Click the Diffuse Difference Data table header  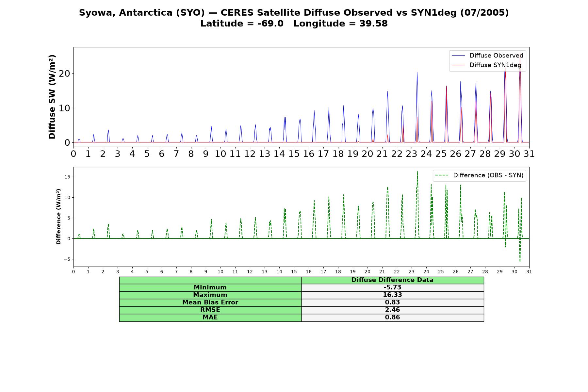pos(392,280)
